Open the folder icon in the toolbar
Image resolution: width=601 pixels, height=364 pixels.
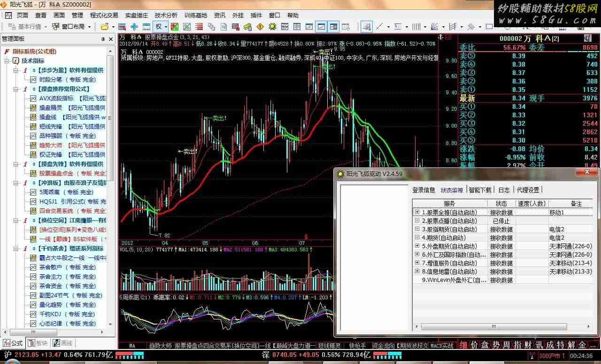(104, 27)
